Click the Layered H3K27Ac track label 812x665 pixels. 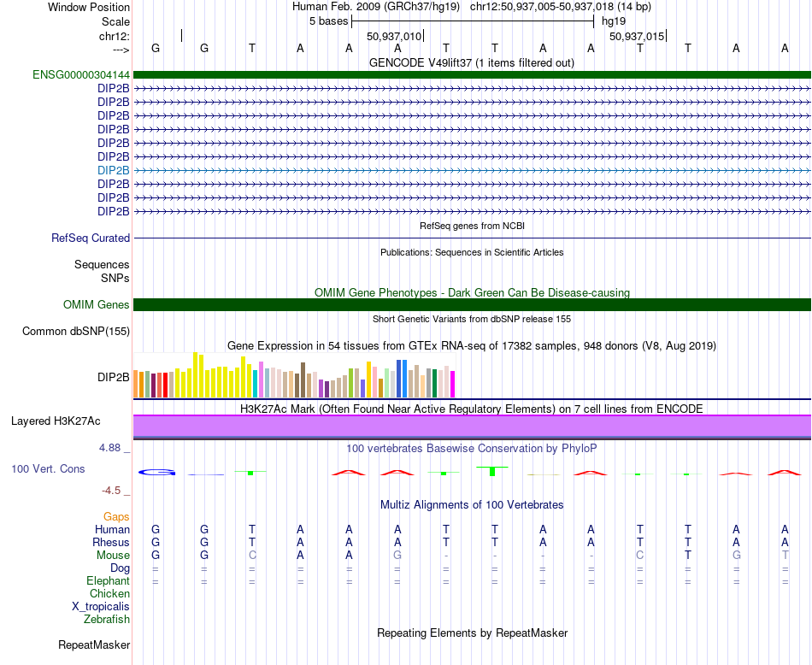pyautogui.click(x=56, y=421)
